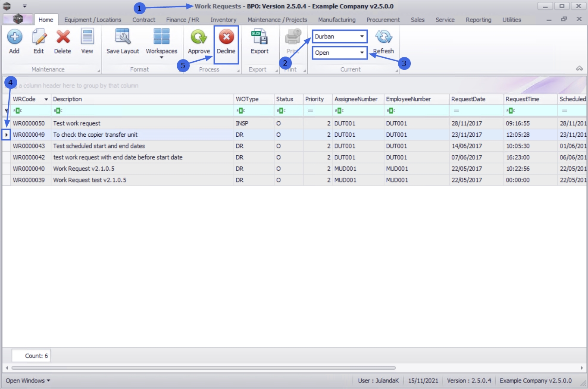
Task: Click 'Work Request v2.1.0.5' description cell
Action: pyautogui.click(x=142, y=169)
